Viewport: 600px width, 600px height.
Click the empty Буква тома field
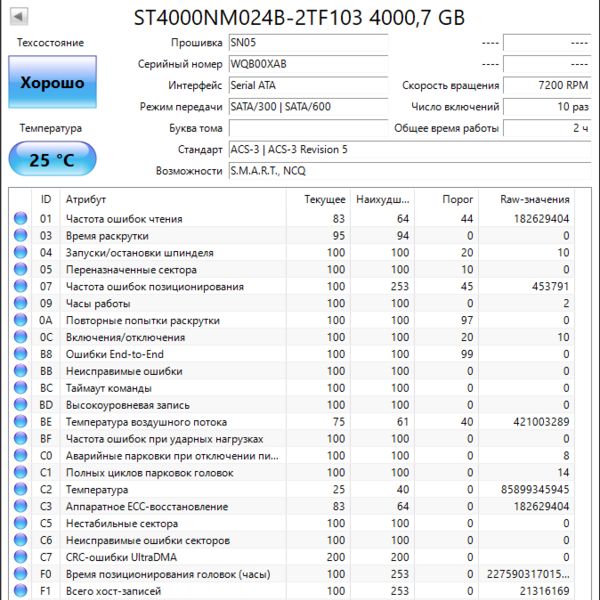[308, 128]
